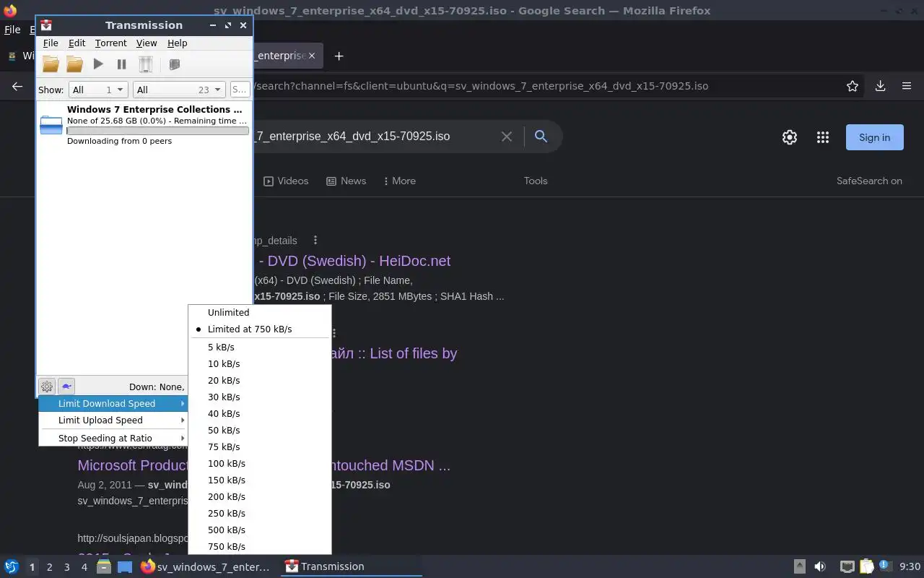Choose 750 kB/s speed limit
The image size is (924, 578).
260,547
